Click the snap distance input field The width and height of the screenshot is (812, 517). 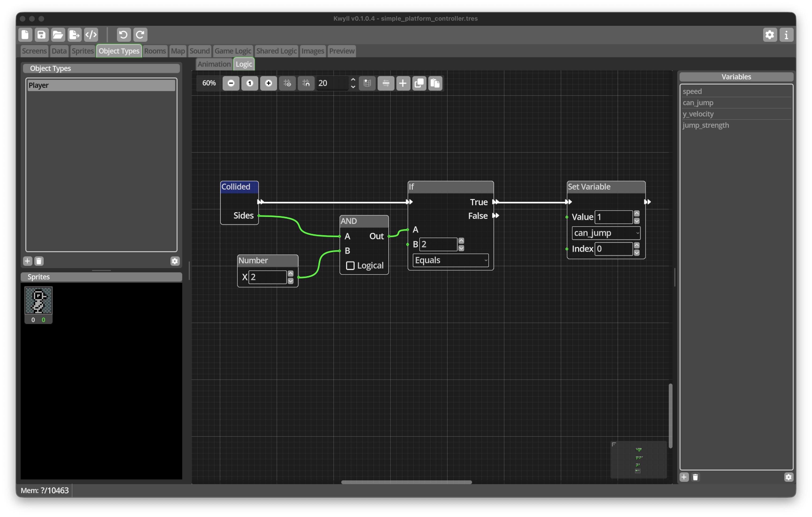(x=332, y=83)
